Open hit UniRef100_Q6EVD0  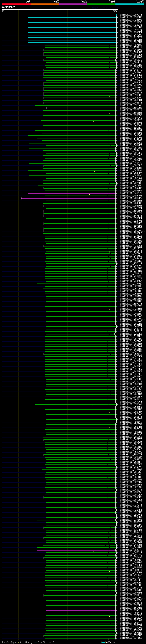click(x=131, y=65)
